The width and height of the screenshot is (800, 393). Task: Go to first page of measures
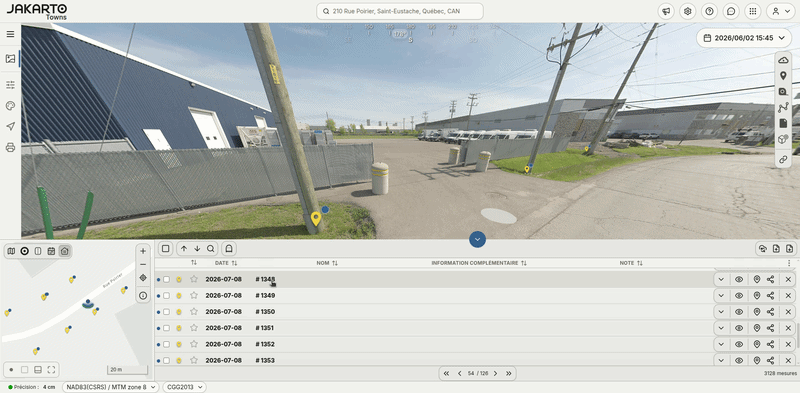tap(446, 374)
